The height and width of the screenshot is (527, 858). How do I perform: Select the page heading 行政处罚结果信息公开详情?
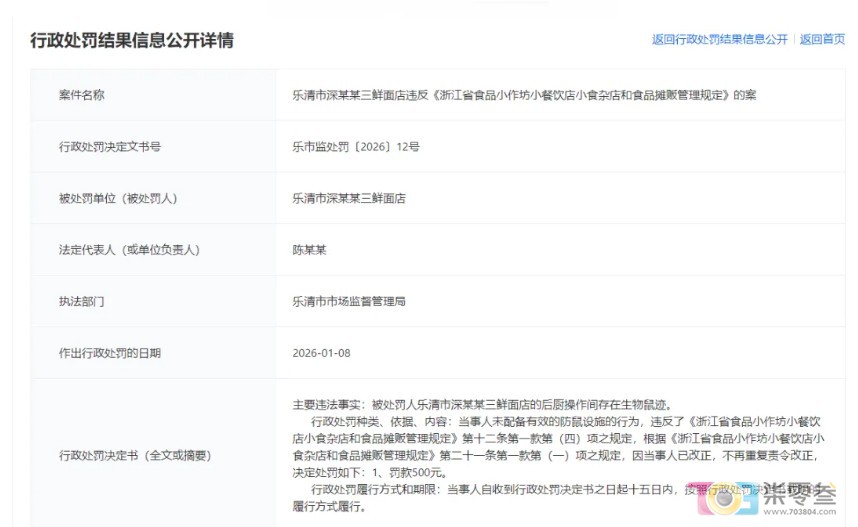132,40
